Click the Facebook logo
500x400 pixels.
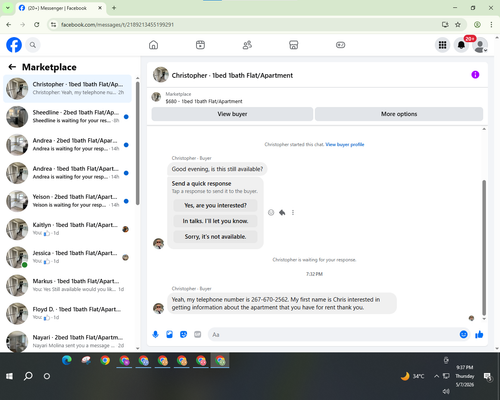(x=14, y=45)
